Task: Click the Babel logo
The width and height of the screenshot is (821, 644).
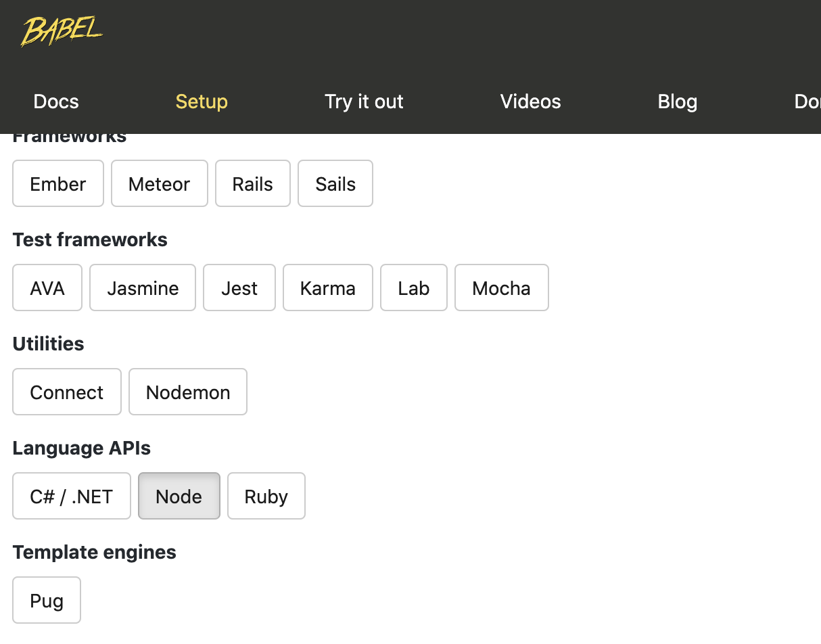Action: 62,31
